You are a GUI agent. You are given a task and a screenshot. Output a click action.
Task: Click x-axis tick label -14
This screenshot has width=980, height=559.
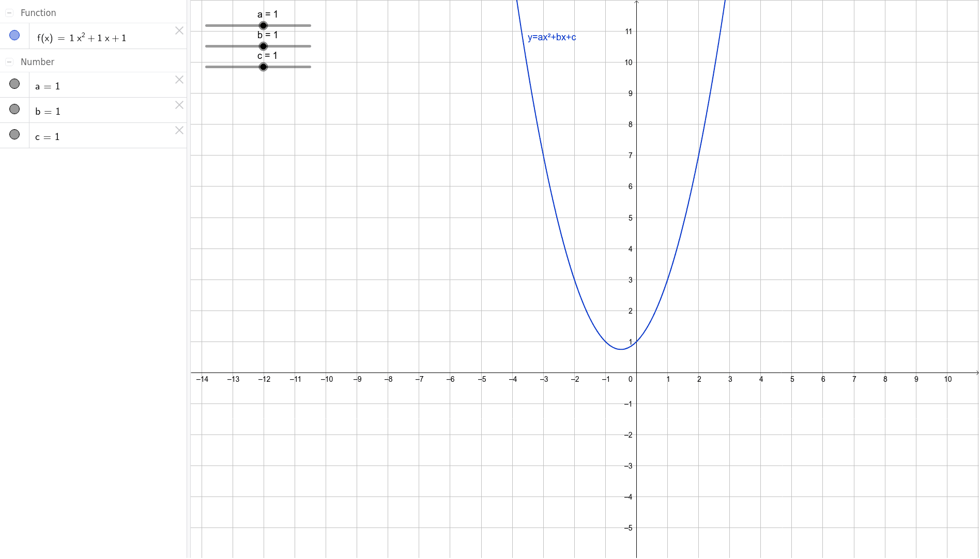coord(202,379)
